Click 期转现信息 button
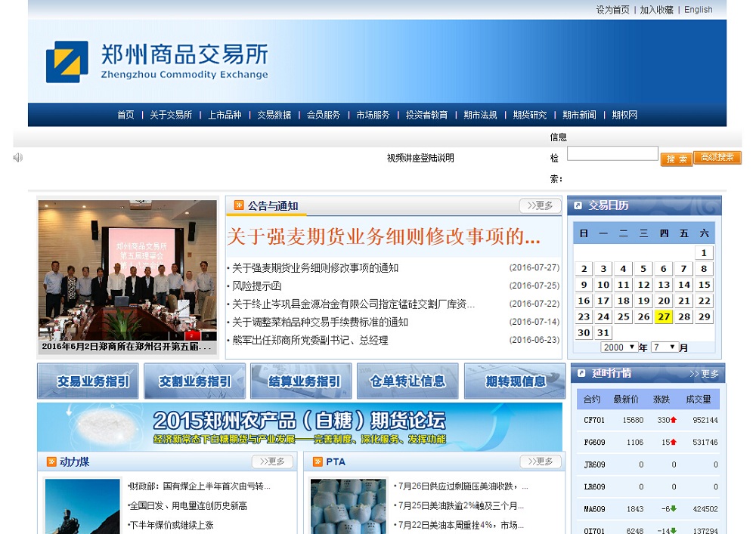Screen dimensions: 756x534 tap(515, 381)
